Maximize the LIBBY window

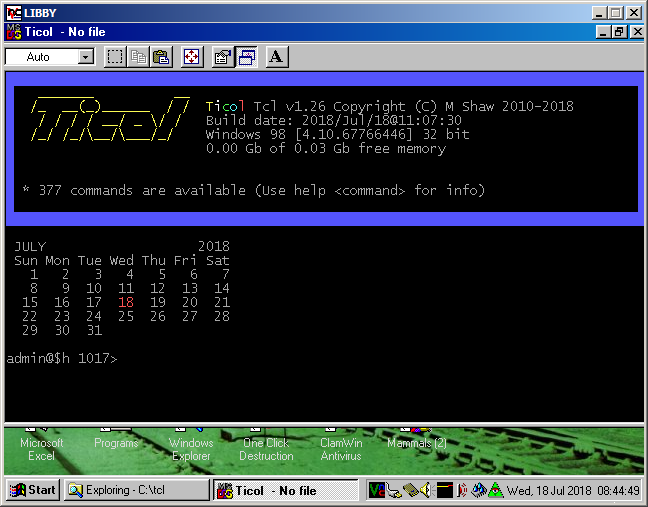tap(615, 13)
